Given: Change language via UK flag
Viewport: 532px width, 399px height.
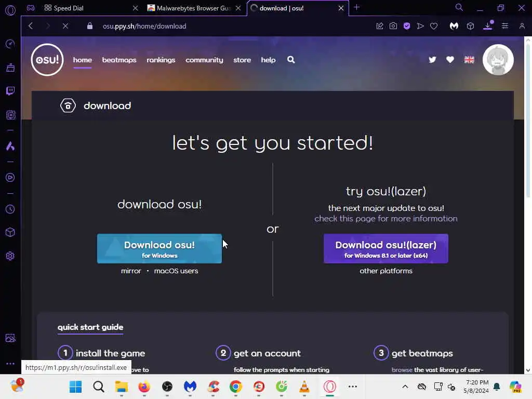Looking at the screenshot, I should click(469, 60).
